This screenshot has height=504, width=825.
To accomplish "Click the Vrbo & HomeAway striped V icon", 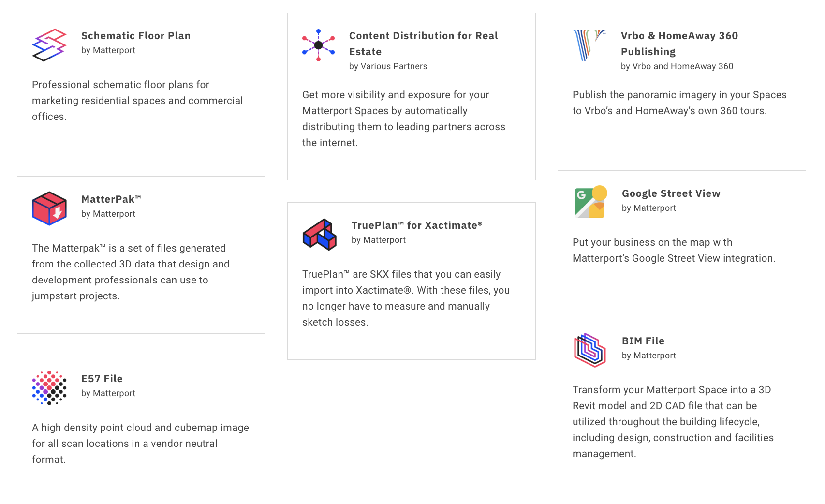I will (x=589, y=45).
